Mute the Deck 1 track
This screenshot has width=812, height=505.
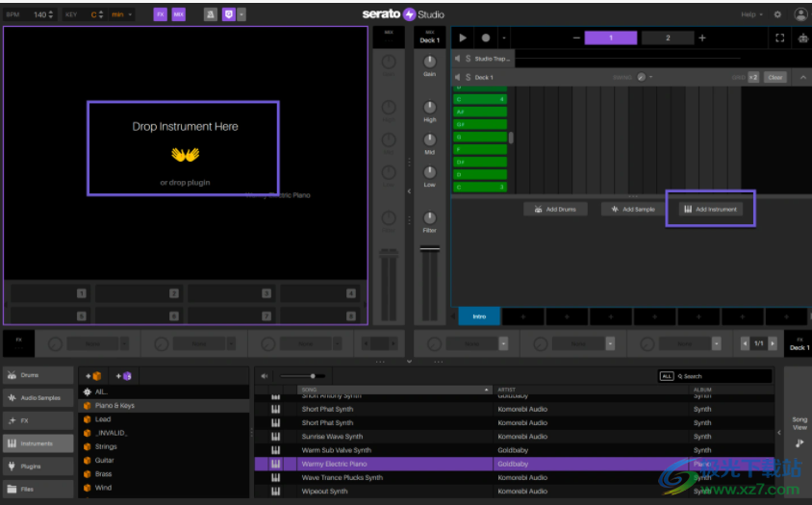coord(457,77)
